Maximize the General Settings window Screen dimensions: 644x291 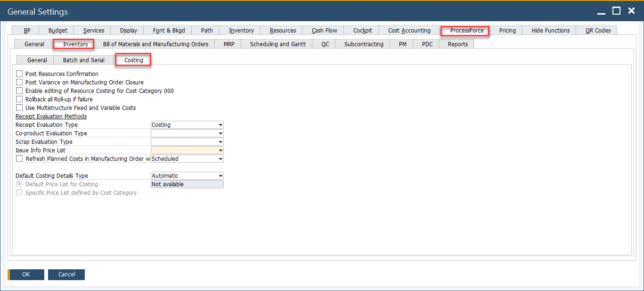(616, 11)
